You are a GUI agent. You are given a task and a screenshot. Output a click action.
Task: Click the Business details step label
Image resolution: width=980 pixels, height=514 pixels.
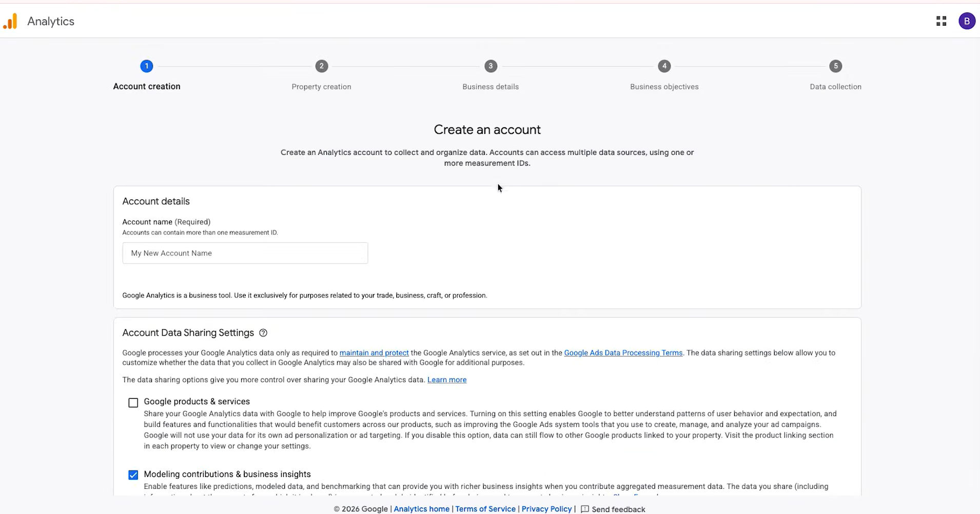(x=491, y=87)
